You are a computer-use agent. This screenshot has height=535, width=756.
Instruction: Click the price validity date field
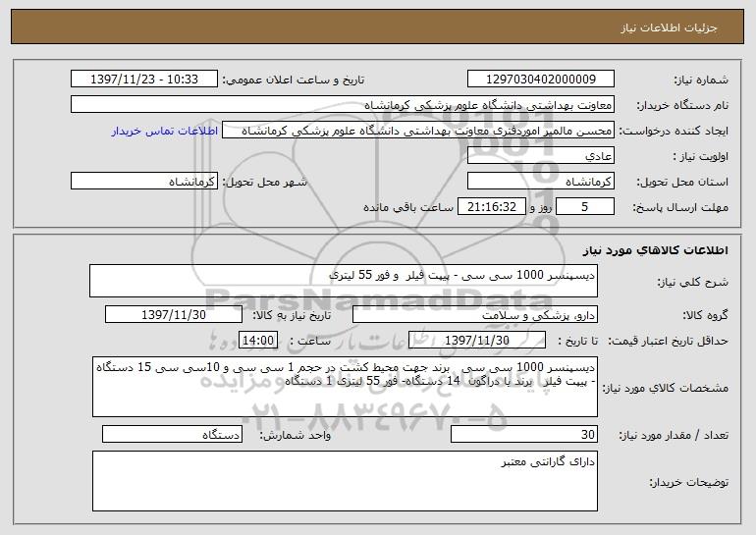point(477,340)
